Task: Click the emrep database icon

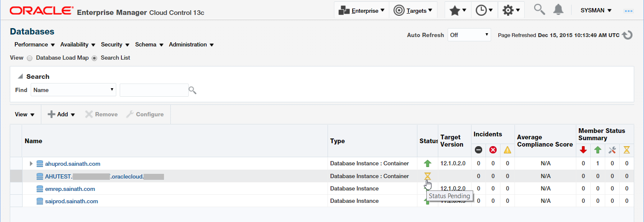Action: pos(40,189)
